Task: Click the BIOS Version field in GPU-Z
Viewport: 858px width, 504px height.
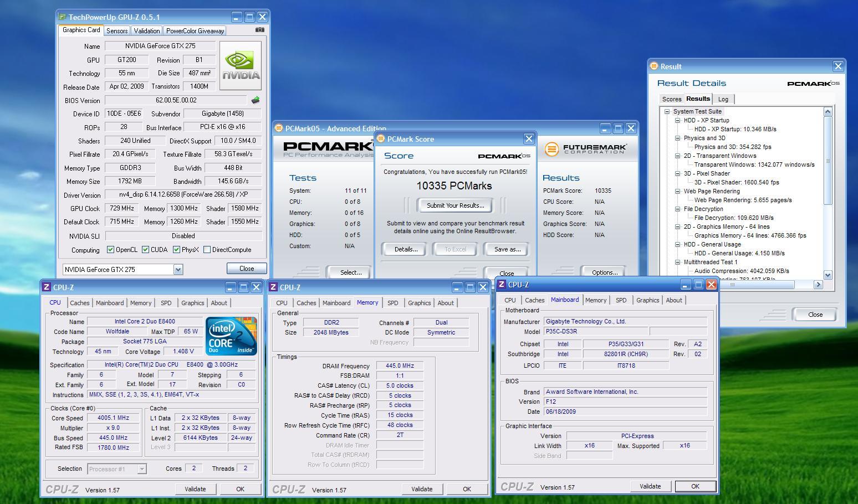Action: pos(176,100)
